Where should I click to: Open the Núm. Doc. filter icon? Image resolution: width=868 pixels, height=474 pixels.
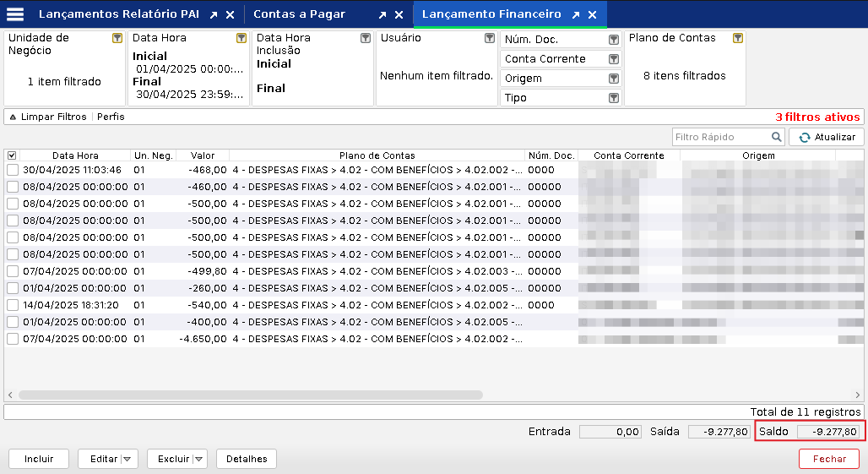click(613, 40)
